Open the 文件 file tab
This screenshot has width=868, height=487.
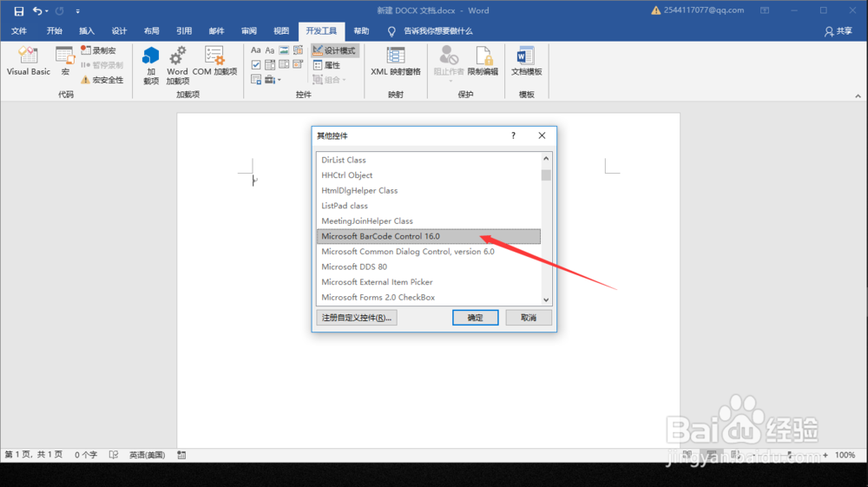click(19, 31)
